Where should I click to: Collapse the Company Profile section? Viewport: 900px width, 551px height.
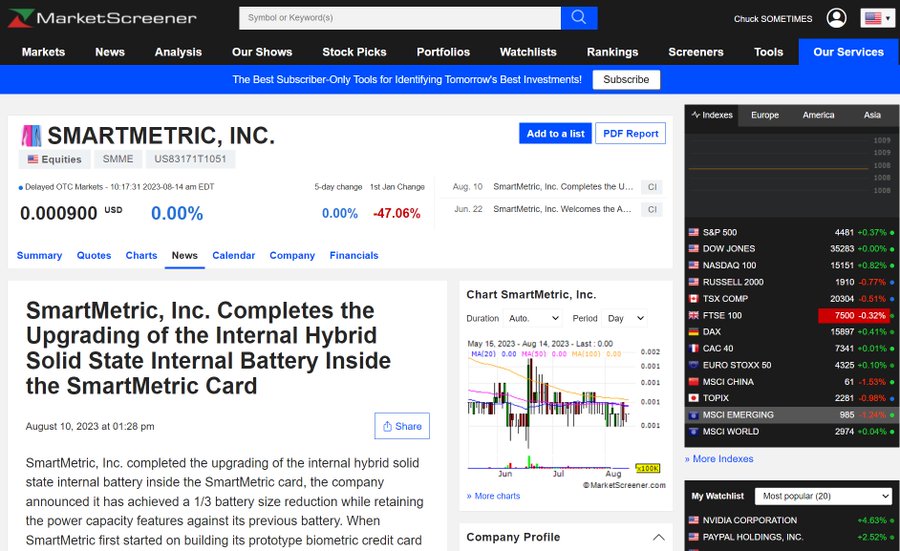[x=659, y=537]
